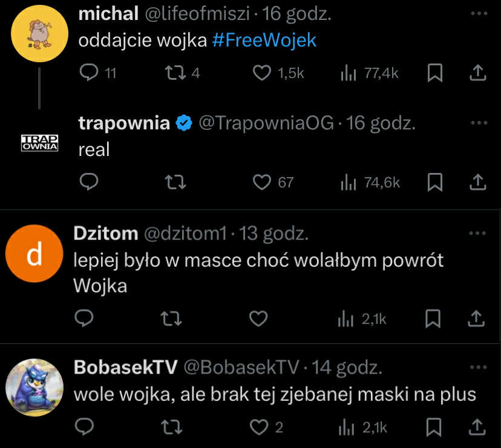Share Dzitom's tweet
The width and height of the screenshot is (501, 448).
[477, 319]
